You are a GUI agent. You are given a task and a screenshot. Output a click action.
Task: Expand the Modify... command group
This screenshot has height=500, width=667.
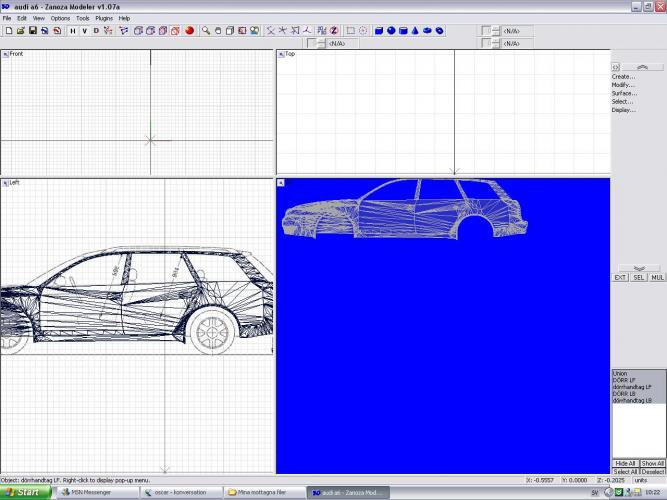623,85
